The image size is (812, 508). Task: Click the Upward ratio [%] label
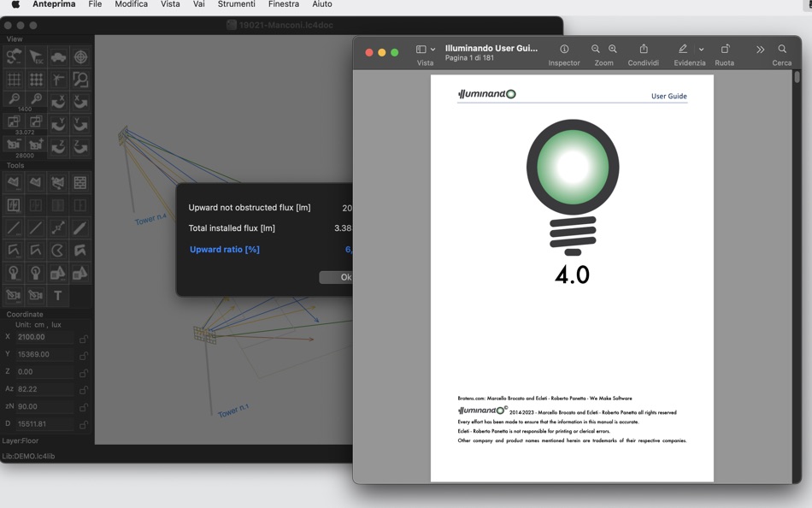tap(225, 250)
